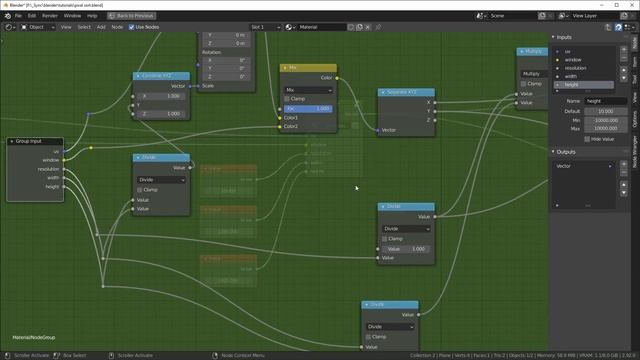The height and width of the screenshot is (360, 640).
Task: Open the Multiply operation dropdown
Action: (534, 74)
